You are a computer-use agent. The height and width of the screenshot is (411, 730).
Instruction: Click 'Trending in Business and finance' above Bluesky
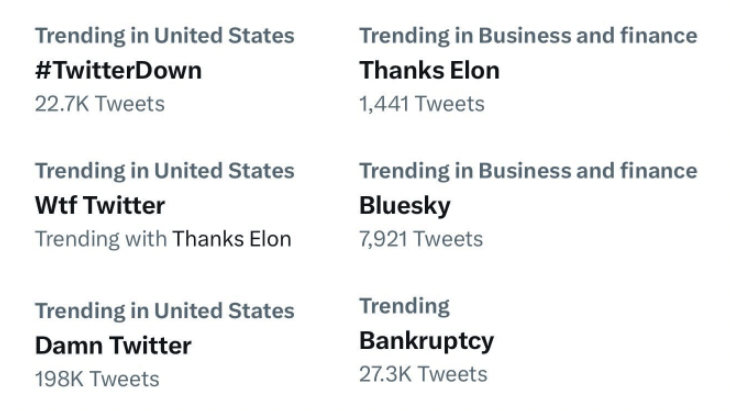coord(528,171)
